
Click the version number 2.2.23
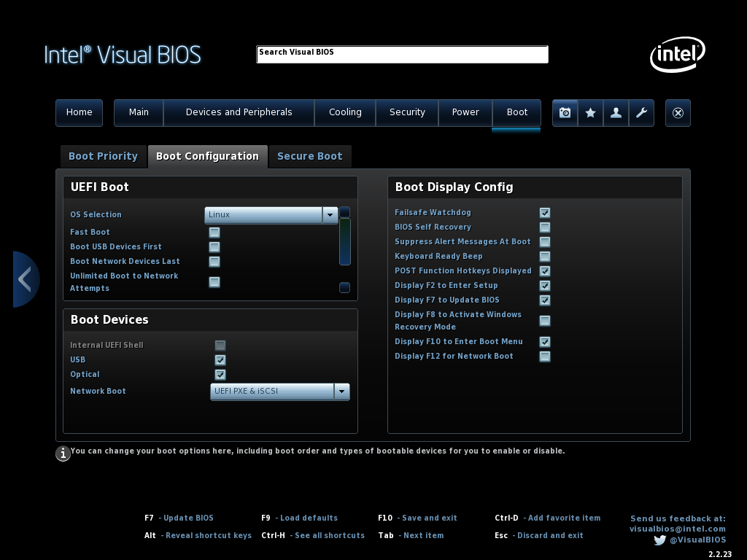click(720, 554)
